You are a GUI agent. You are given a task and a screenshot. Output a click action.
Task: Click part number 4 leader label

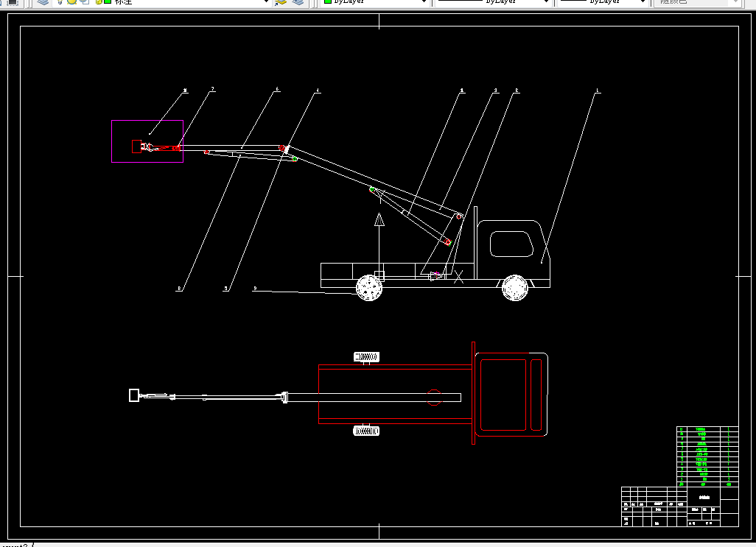click(x=318, y=91)
